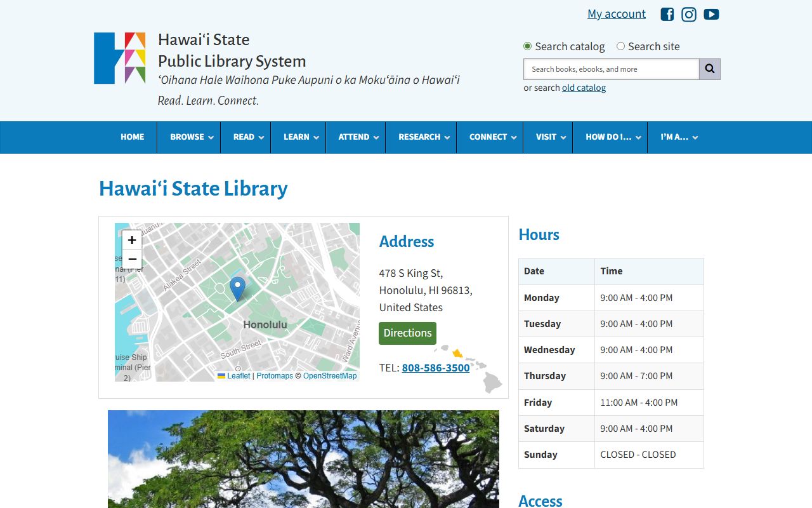Click the 478 S King St address line

411,273
